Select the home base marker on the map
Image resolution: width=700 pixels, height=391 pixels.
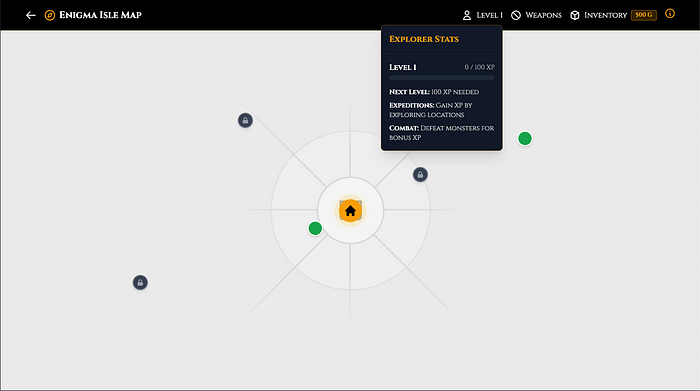[x=350, y=211]
